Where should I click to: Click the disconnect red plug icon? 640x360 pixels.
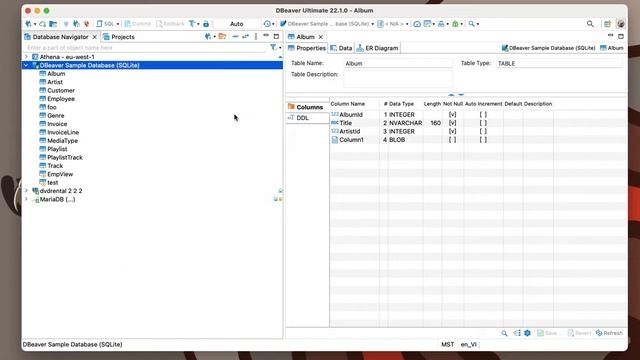[x=86, y=24]
